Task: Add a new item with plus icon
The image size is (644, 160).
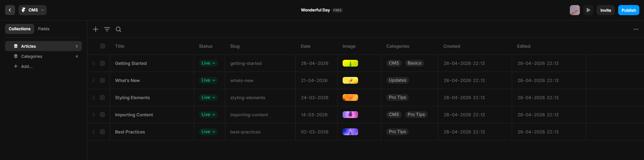Action: click(x=96, y=29)
